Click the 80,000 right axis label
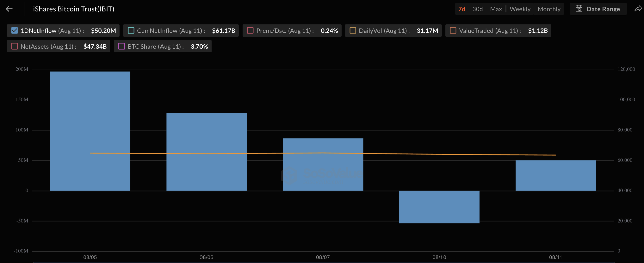 (x=625, y=130)
